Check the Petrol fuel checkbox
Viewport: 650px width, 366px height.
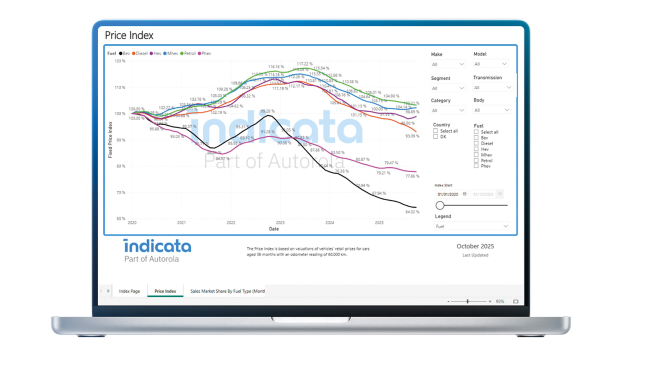tap(476, 160)
